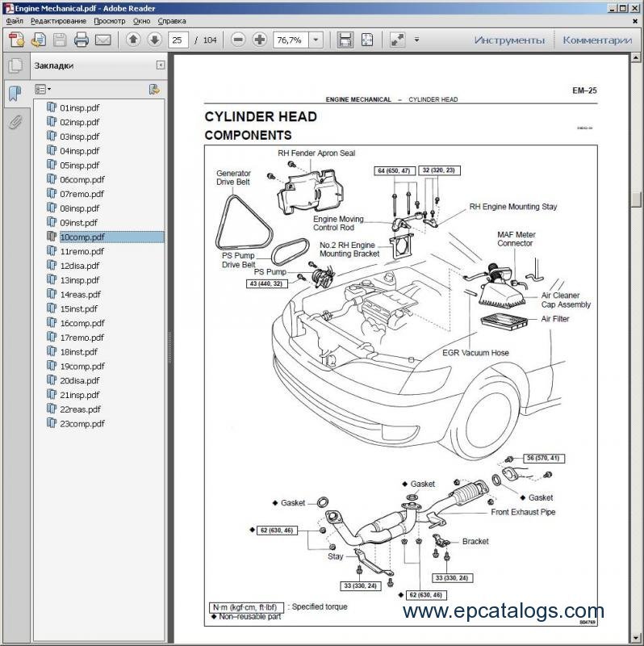Switch to read mode with expand icon
This screenshot has width=644, height=646.
click(397, 40)
